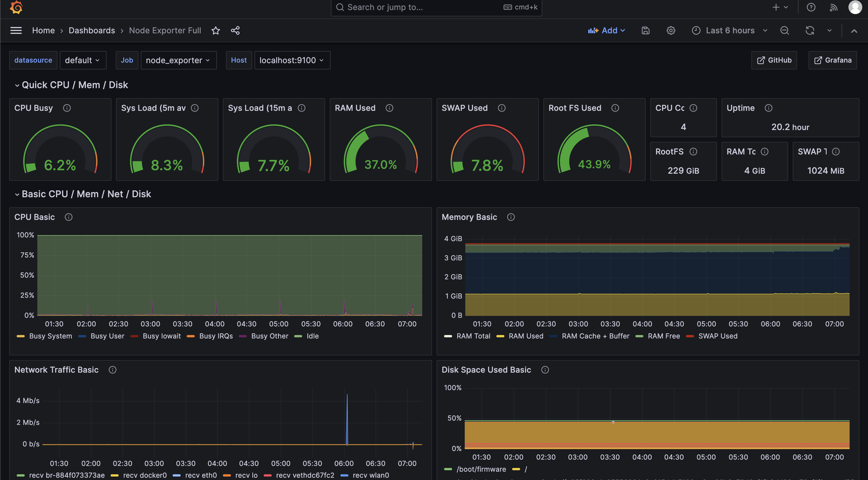Toggle the Idle series in CPU Basic legend
The height and width of the screenshot is (480, 868).
[312, 336]
